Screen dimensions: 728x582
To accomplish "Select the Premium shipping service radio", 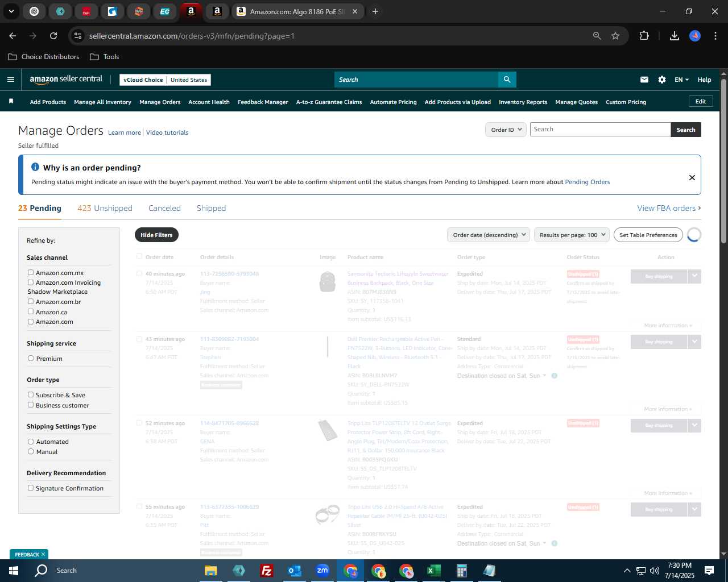I will [x=31, y=358].
